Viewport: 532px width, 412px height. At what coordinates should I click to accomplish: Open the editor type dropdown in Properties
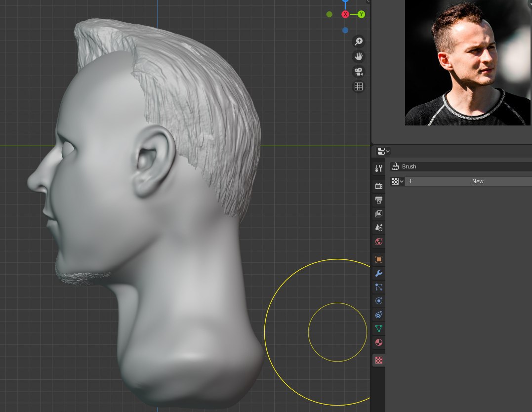(383, 151)
